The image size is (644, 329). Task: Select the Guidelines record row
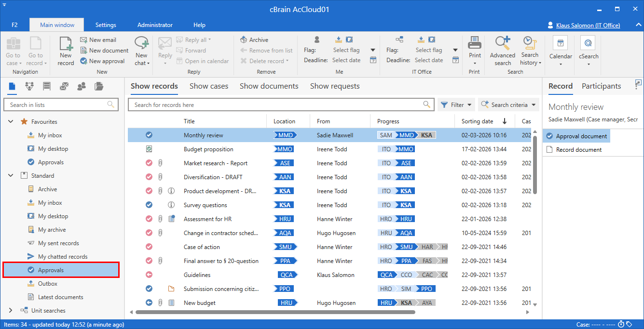[x=330, y=275]
